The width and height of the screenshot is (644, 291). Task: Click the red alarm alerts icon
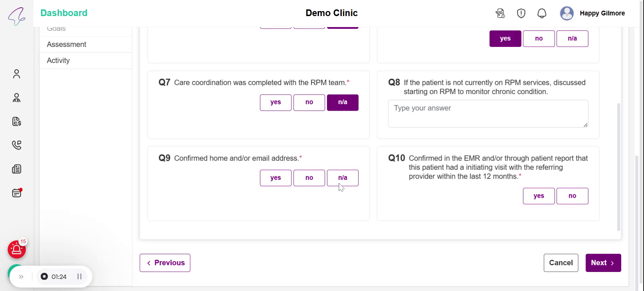[x=16, y=249]
